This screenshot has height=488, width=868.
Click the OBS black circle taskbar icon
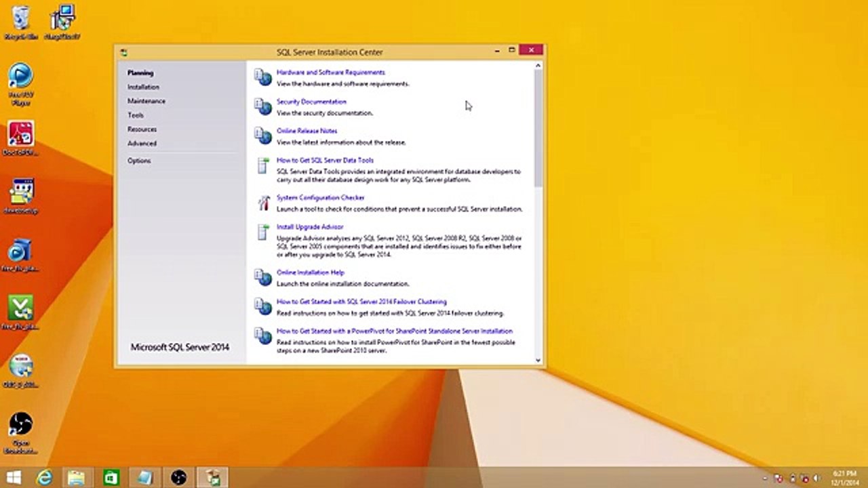click(x=178, y=478)
